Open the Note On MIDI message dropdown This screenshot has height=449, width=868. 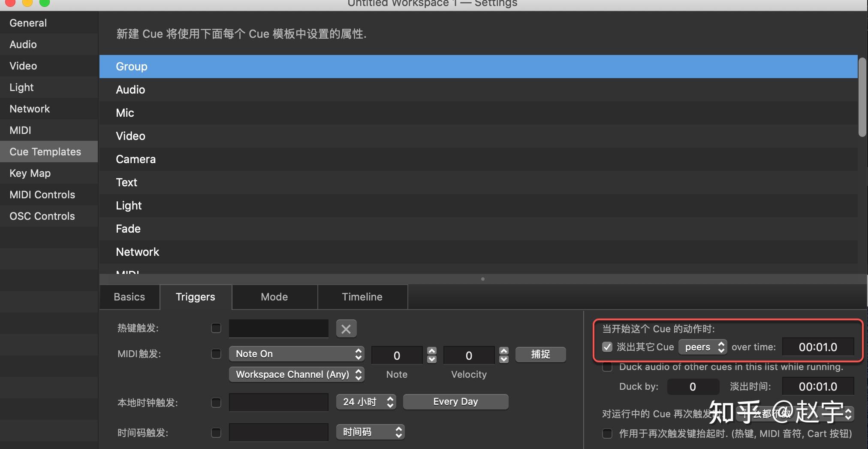(296, 354)
